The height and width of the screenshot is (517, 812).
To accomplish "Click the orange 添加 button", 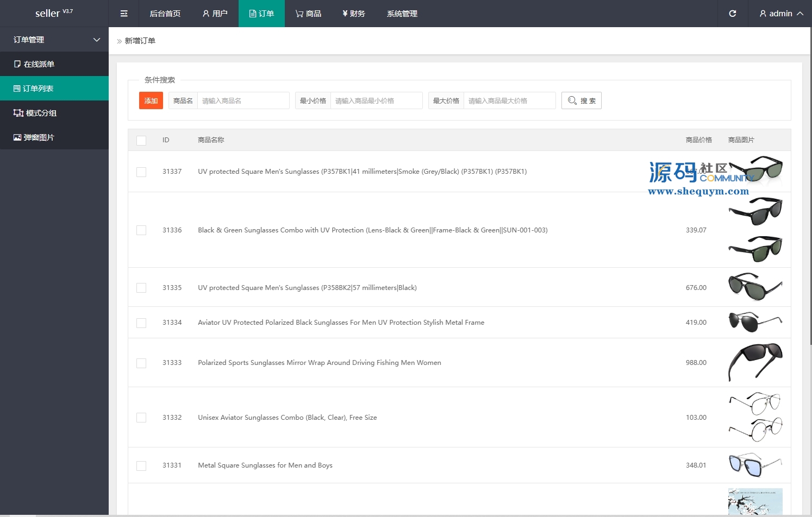I will pos(151,100).
